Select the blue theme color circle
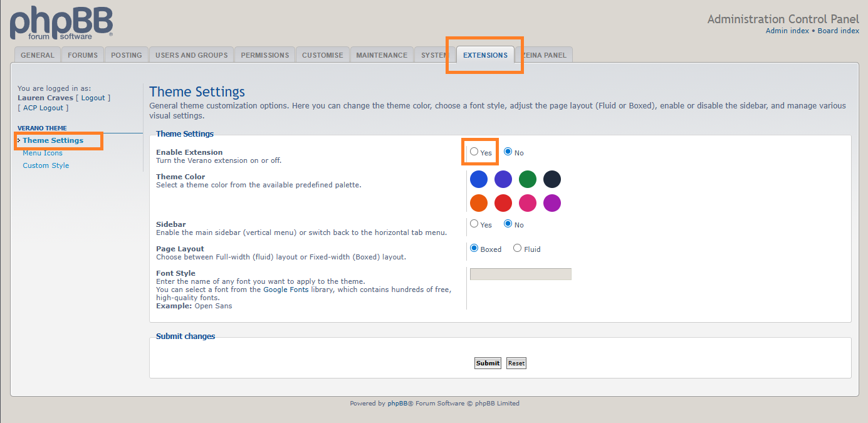 click(479, 179)
